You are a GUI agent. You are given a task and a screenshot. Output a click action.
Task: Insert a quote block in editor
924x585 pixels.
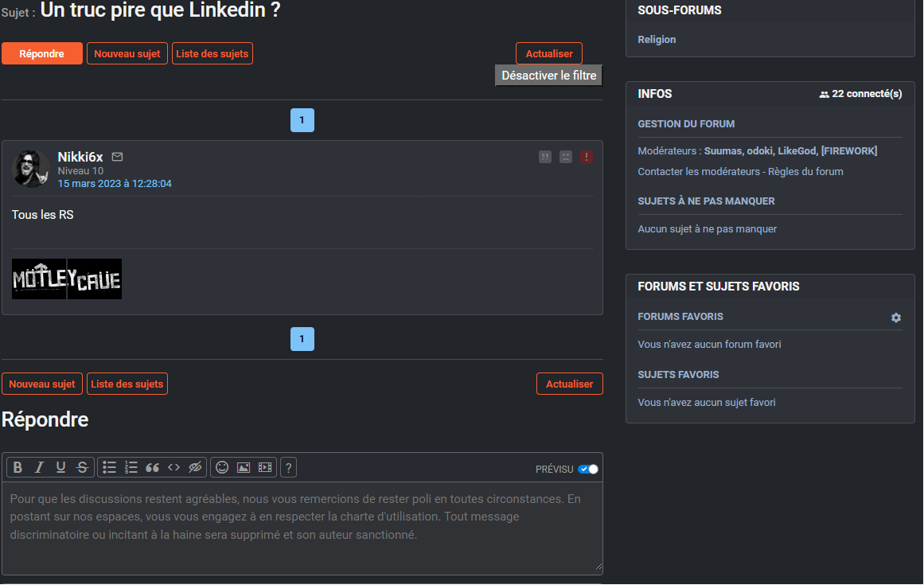(152, 468)
